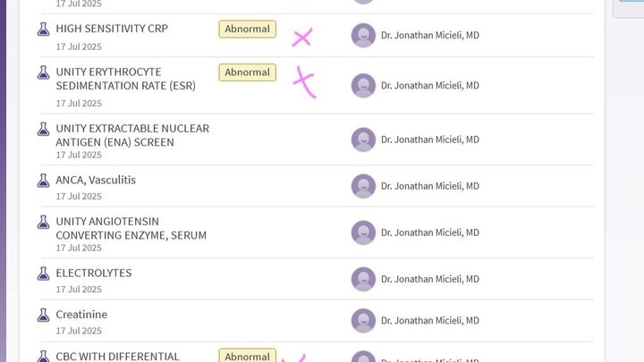Open the ANCA, Vasculitis test result
The width and height of the screenshot is (644, 362).
96,180
